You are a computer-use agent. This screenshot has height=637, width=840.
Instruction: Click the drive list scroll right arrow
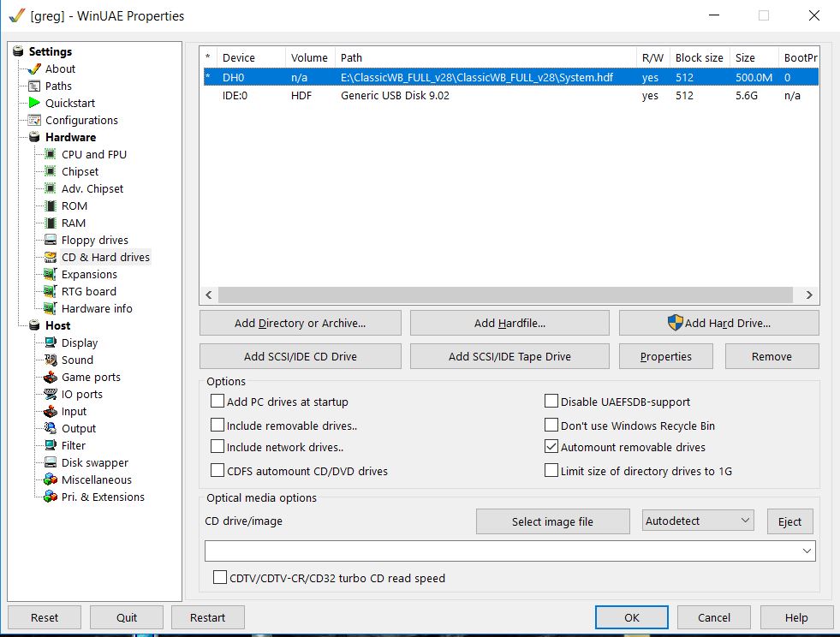tap(809, 295)
